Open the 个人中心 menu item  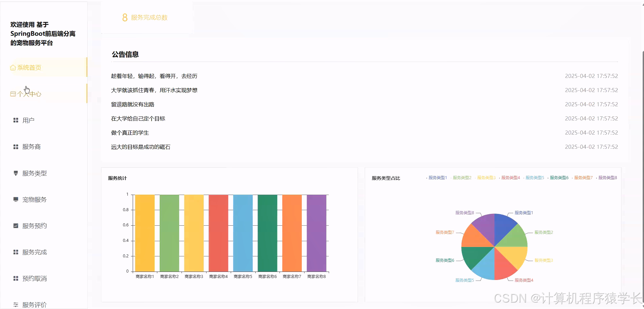point(44,94)
